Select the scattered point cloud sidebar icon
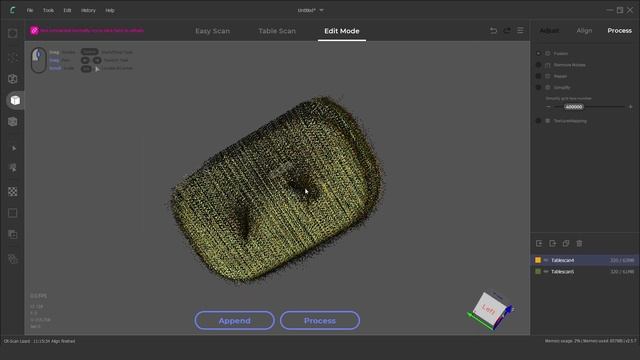The height and width of the screenshot is (360, 640). (13, 58)
